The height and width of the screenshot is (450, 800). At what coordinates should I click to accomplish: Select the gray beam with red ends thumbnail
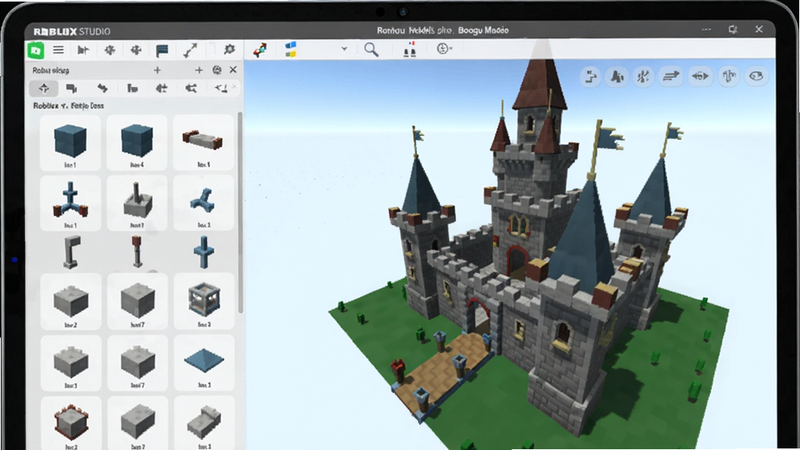click(203, 142)
